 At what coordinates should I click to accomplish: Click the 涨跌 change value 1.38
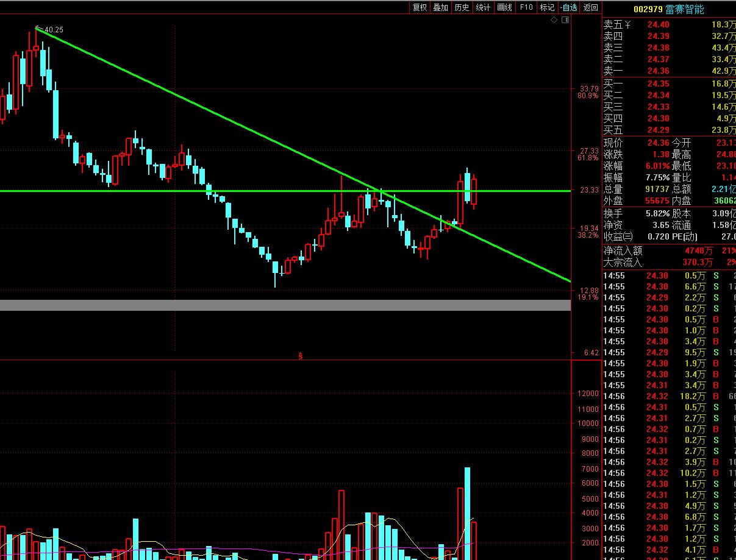coord(661,155)
